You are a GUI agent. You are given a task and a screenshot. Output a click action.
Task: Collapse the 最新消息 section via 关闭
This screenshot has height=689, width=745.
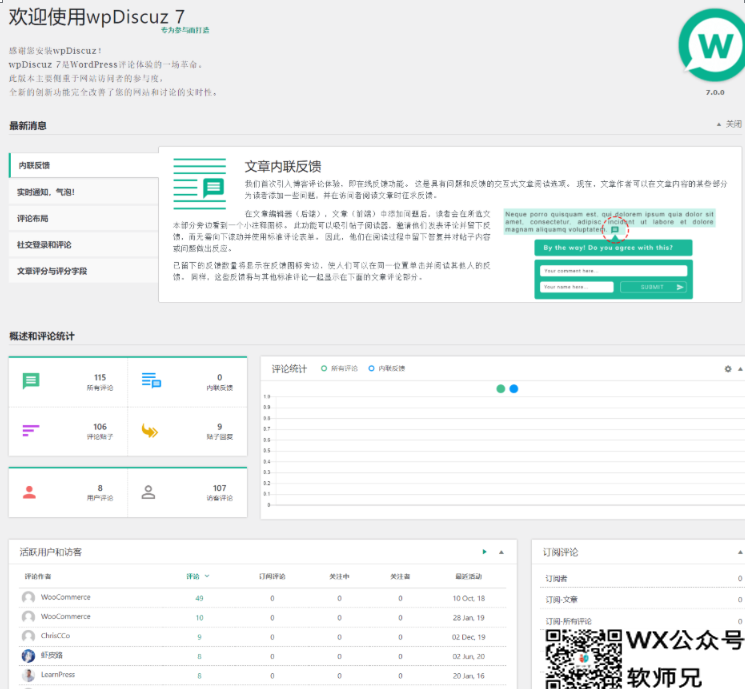(729, 124)
